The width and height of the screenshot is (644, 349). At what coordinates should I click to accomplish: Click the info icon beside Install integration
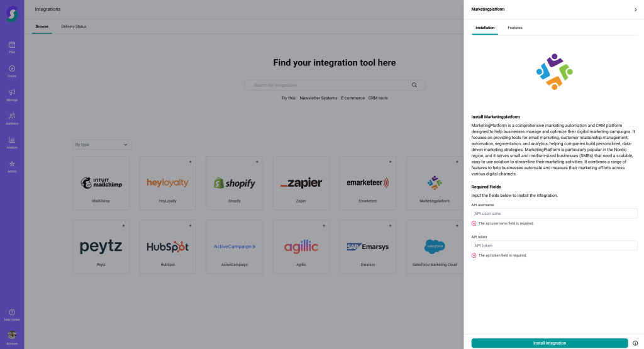pyautogui.click(x=635, y=343)
